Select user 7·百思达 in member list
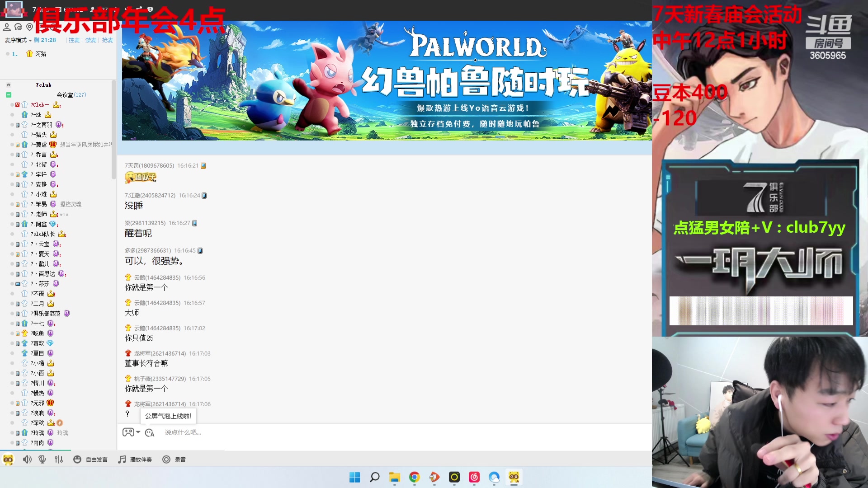 pos(43,274)
